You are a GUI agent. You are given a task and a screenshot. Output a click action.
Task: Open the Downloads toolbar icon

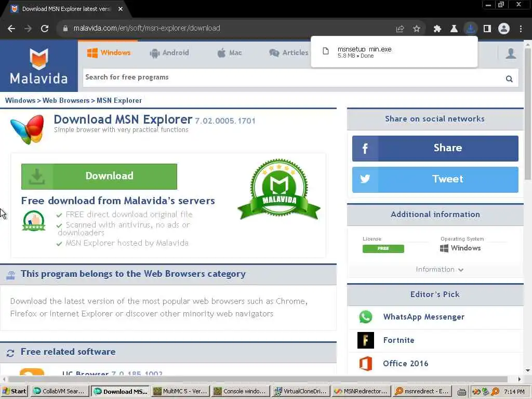(x=471, y=29)
